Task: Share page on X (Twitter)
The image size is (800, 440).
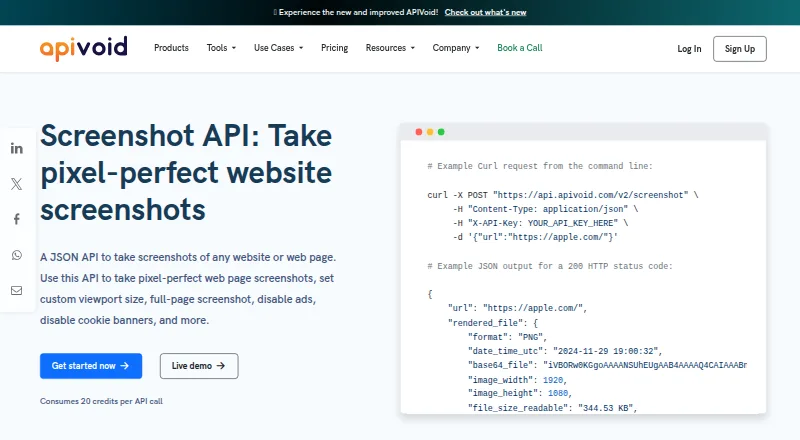Action: (x=16, y=184)
